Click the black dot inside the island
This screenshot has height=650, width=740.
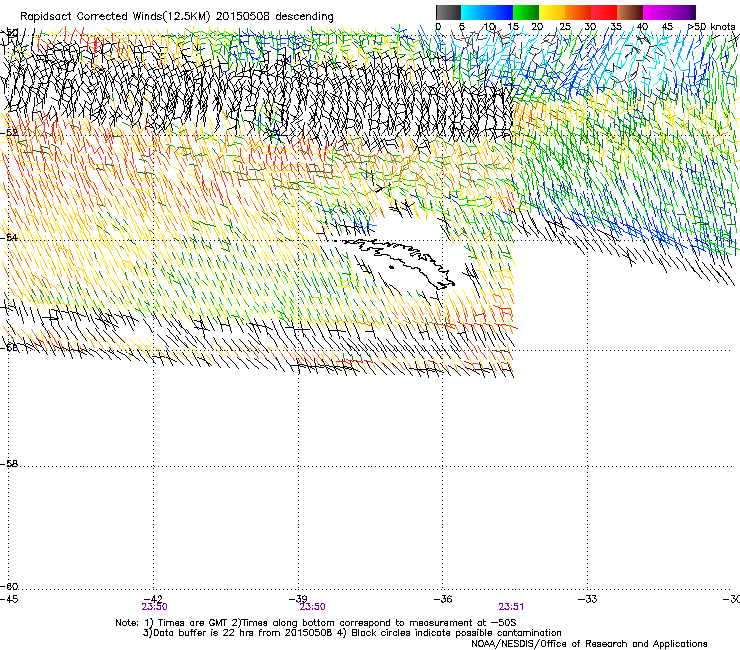[x=391, y=267]
